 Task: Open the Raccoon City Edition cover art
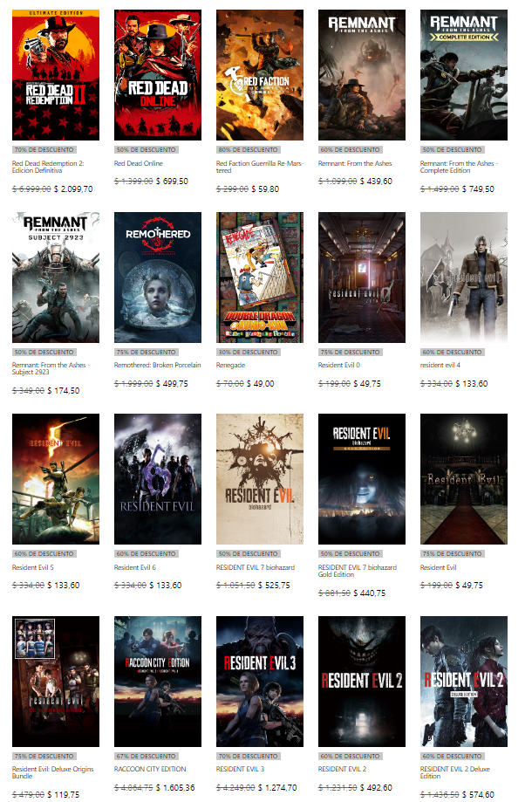point(158,682)
